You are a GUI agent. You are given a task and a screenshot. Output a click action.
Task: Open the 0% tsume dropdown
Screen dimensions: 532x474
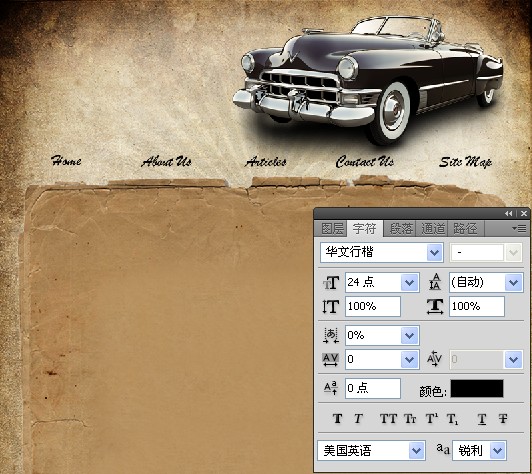click(x=410, y=335)
